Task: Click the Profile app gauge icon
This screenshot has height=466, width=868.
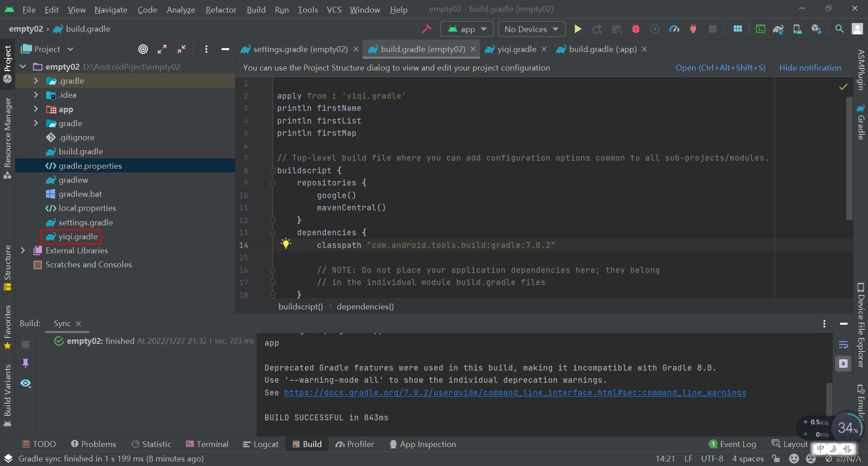Action: pyautogui.click(x=674, y=29)
